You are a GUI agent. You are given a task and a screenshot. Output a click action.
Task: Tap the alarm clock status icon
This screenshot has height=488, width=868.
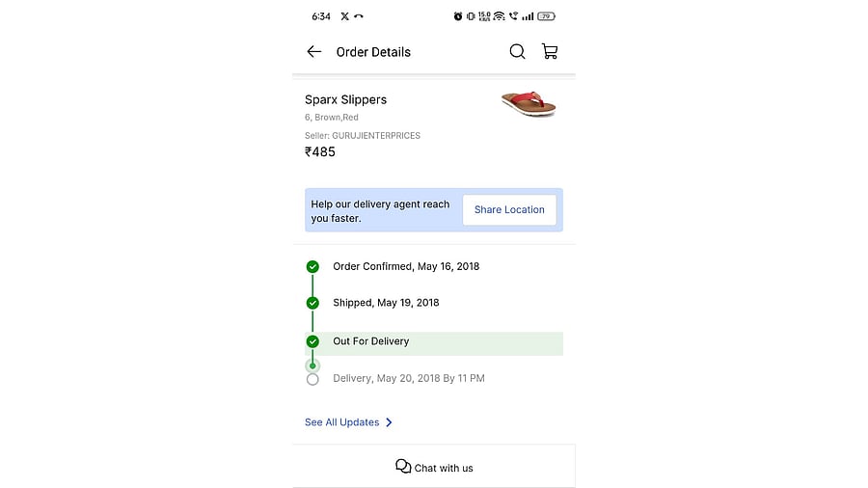[458, 16]
